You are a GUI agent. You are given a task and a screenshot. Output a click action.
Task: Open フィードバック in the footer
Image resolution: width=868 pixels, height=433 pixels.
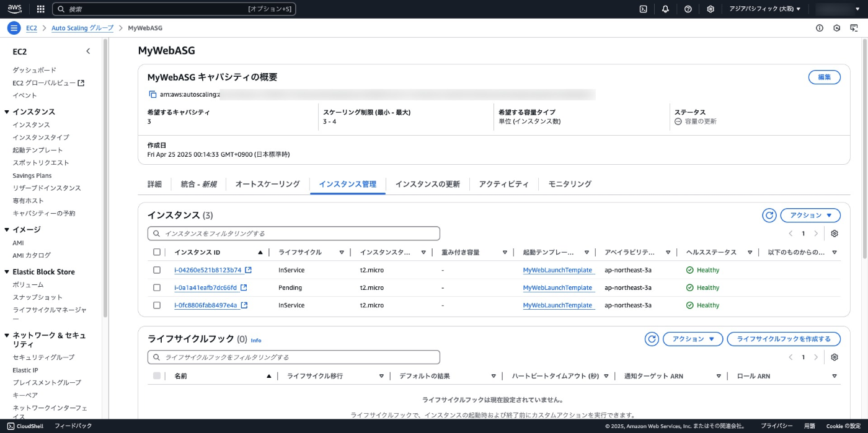(73, 426)
